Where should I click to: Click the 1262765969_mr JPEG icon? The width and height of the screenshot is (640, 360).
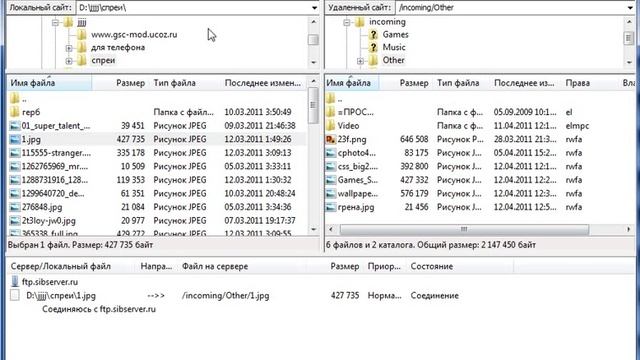tap(15, 167)
